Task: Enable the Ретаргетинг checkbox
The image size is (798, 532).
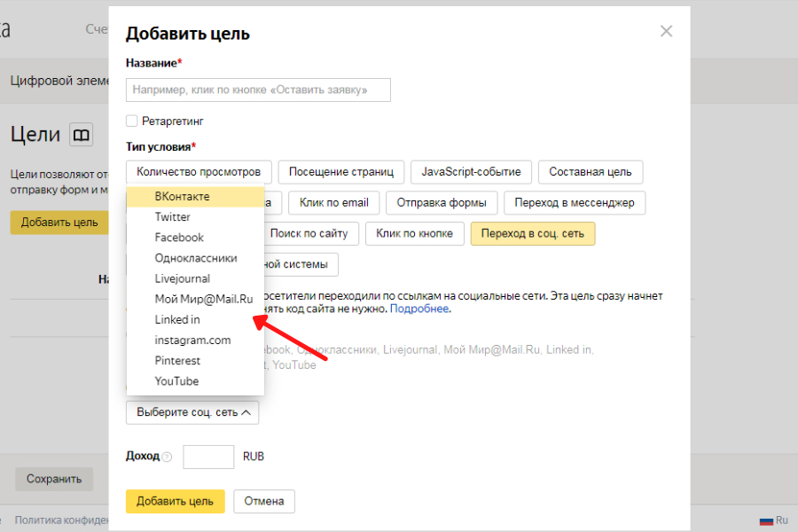Action: [132, 121]
